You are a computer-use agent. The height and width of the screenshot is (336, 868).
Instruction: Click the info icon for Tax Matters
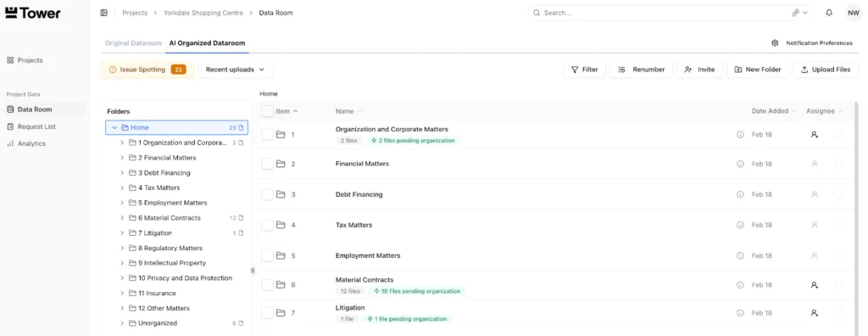[x=740, y=225]
